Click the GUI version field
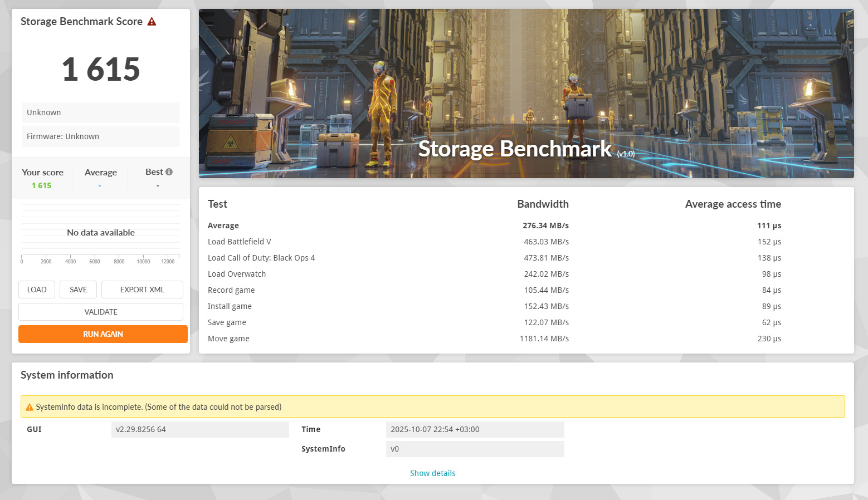The image size is (868, 500). [x=199, y=429]
